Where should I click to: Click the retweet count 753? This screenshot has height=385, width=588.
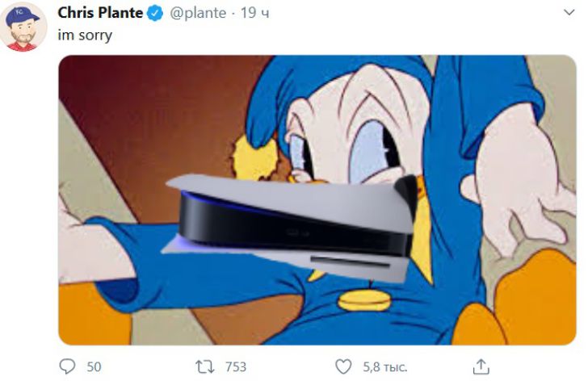coord(236,366)
